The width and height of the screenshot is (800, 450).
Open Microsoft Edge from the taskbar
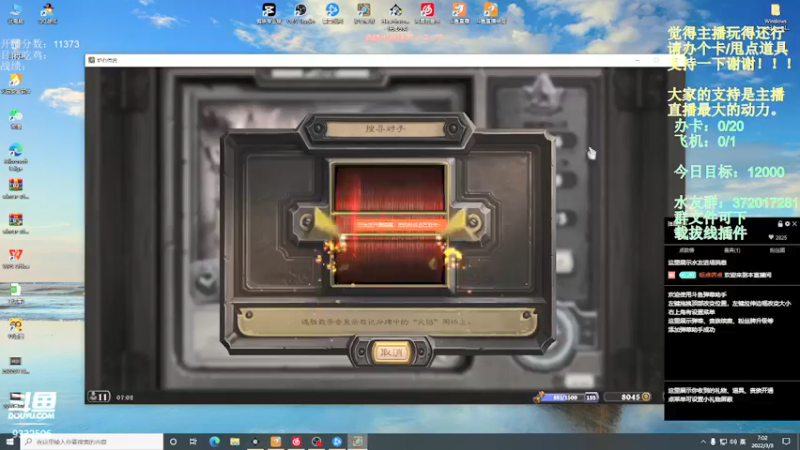(x=214, y=441)
